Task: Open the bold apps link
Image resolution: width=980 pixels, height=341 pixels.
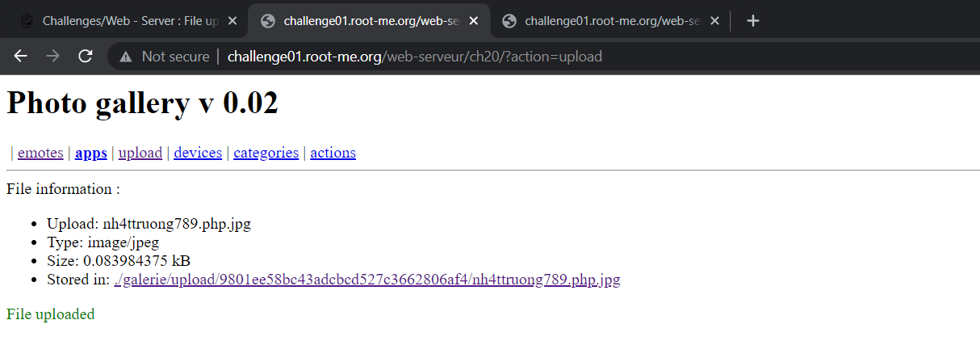Action: (91, 153)
